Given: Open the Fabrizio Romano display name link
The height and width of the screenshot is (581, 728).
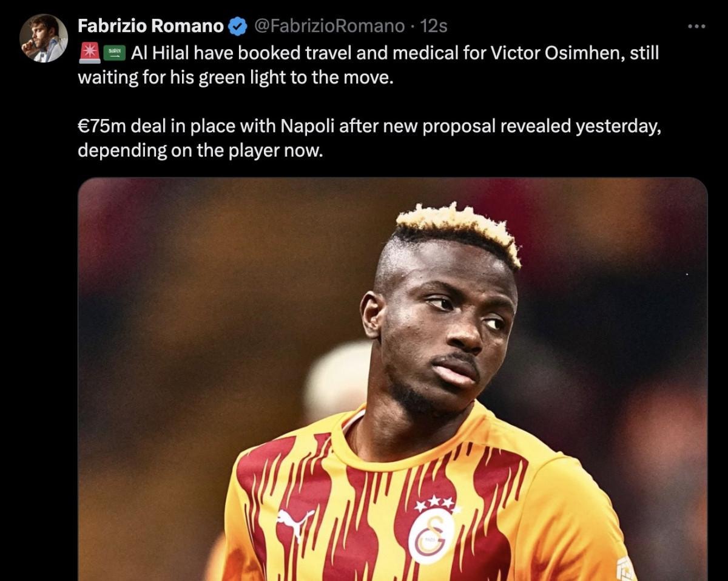Looking at the screenshot, I should point(151,25).
